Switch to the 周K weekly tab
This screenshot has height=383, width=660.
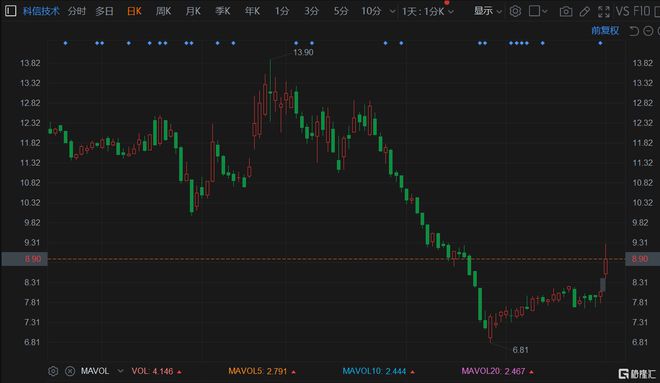(x=163, y=11)
